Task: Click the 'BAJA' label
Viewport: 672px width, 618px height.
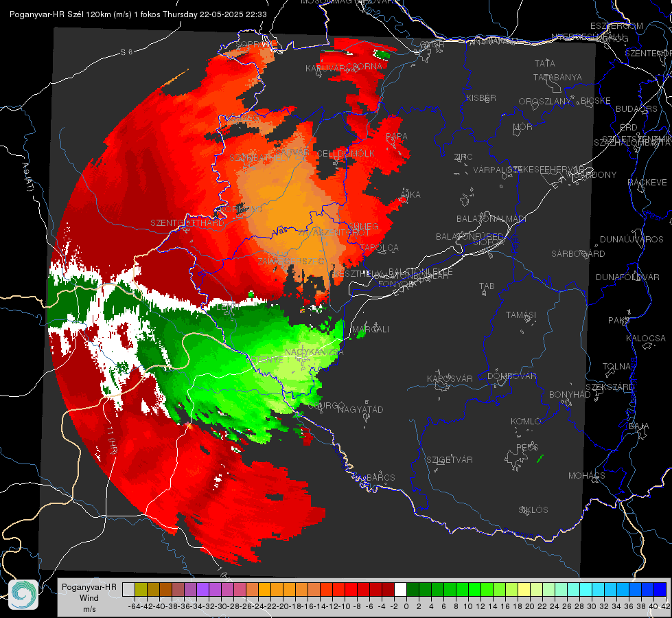Action: (639, 426)
